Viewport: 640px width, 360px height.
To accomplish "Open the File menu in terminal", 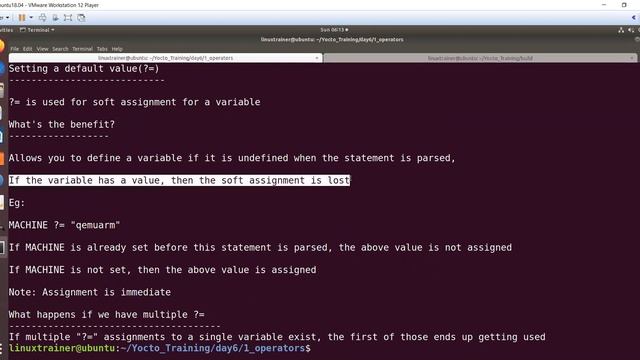I will pyautogui.click(x=14, y=49).
